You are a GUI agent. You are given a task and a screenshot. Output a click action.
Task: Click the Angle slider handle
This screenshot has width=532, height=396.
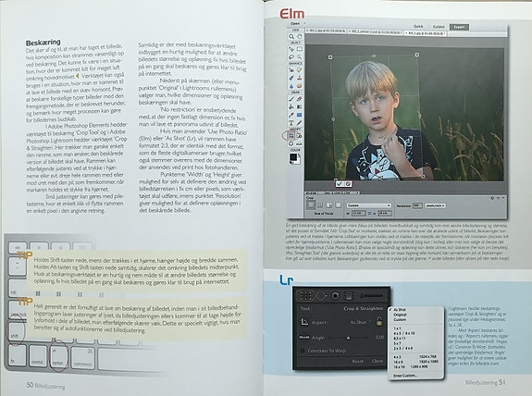[348, 338]
